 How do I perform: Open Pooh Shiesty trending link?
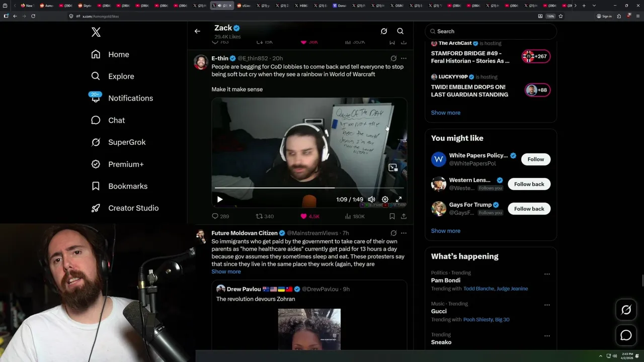[478, 319]
